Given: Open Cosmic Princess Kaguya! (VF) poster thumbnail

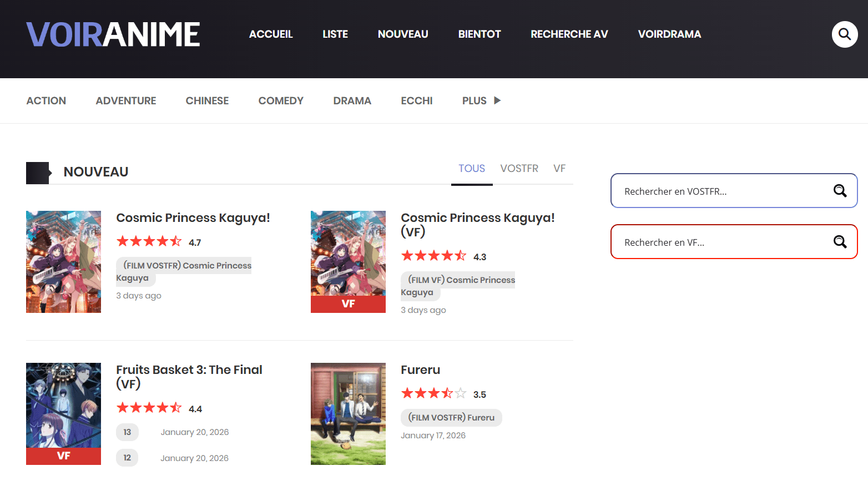Looking at the screenshot, I should click(348, 261).
